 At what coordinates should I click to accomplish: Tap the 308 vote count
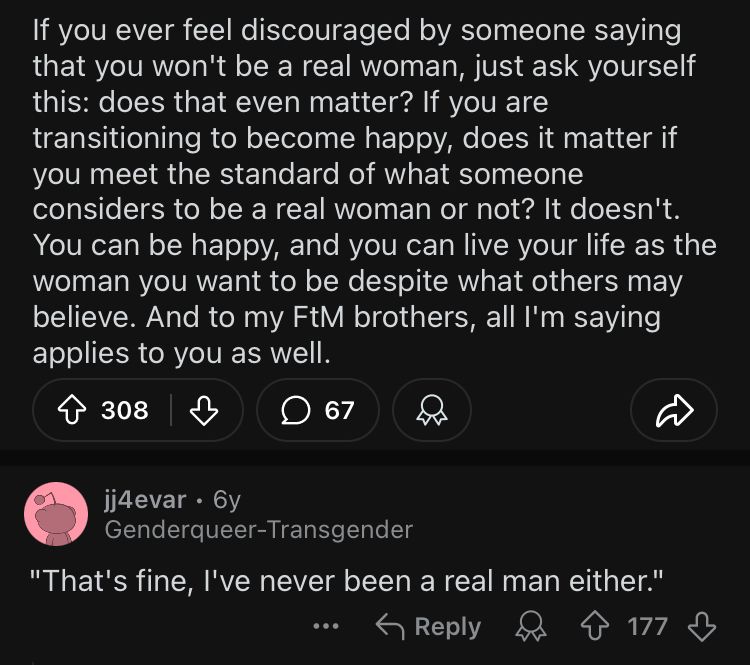point(124,410)
